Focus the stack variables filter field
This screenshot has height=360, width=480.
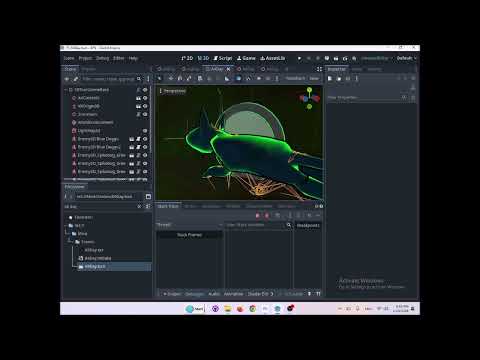coord(259,225)
